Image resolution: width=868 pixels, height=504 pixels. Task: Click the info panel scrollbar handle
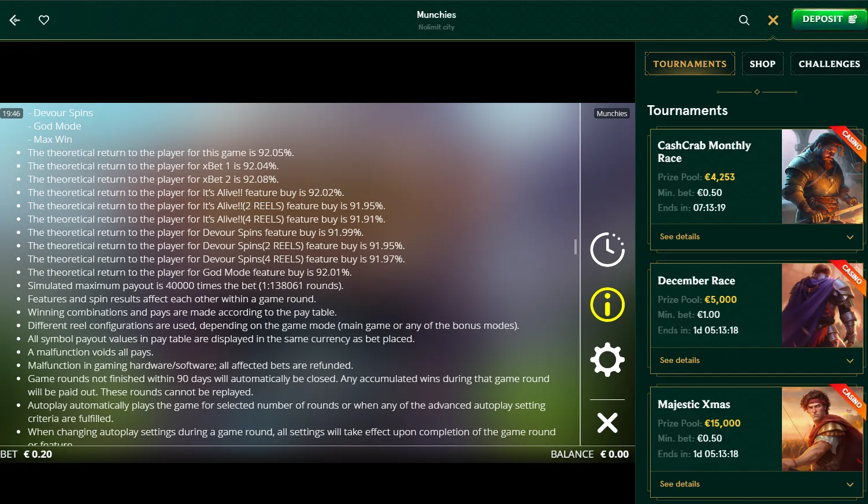click(576, 247)
